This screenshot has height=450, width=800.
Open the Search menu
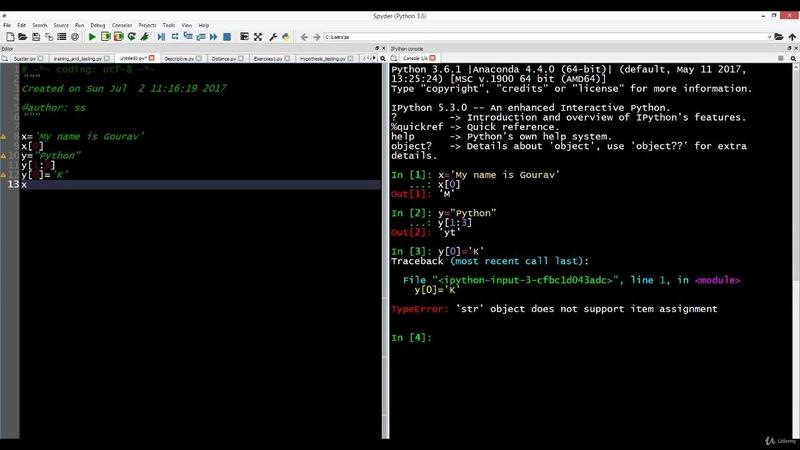click(x=39, y=25)
